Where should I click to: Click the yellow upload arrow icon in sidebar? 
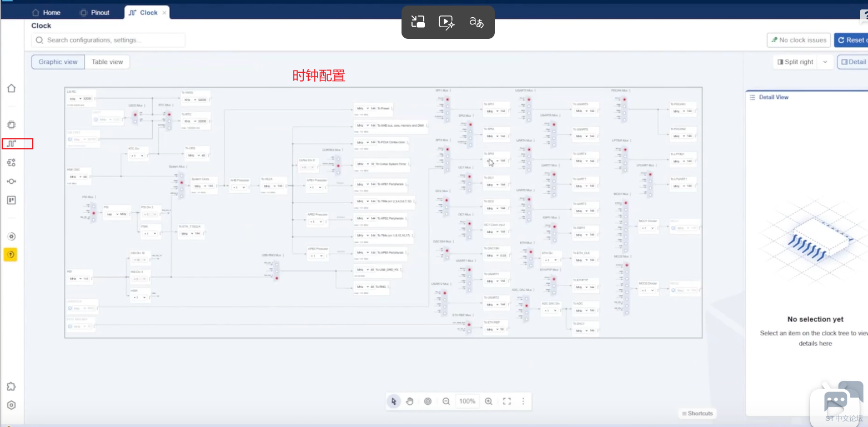(11, 255)
